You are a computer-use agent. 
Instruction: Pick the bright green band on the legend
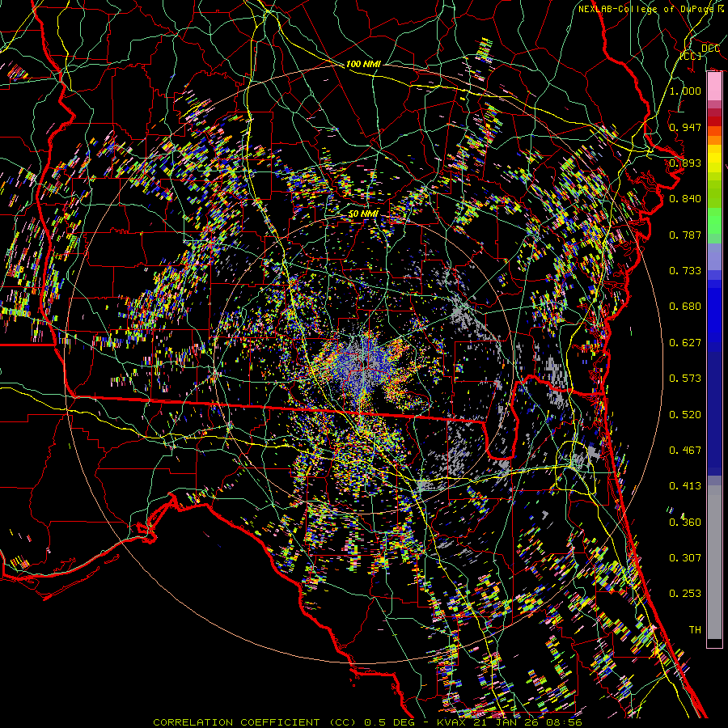coord(714,224)
